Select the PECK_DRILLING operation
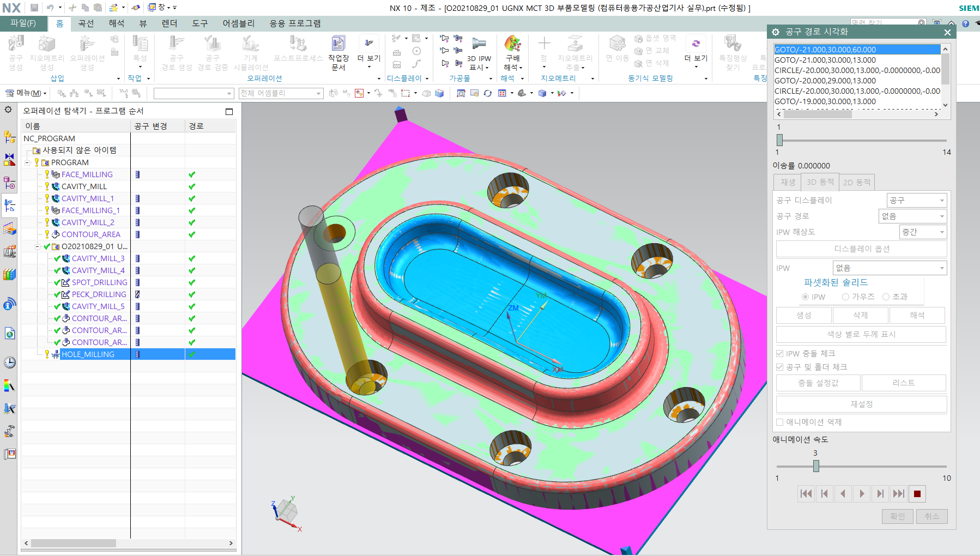The image size is (980, 556). click(x=99, y=294)
